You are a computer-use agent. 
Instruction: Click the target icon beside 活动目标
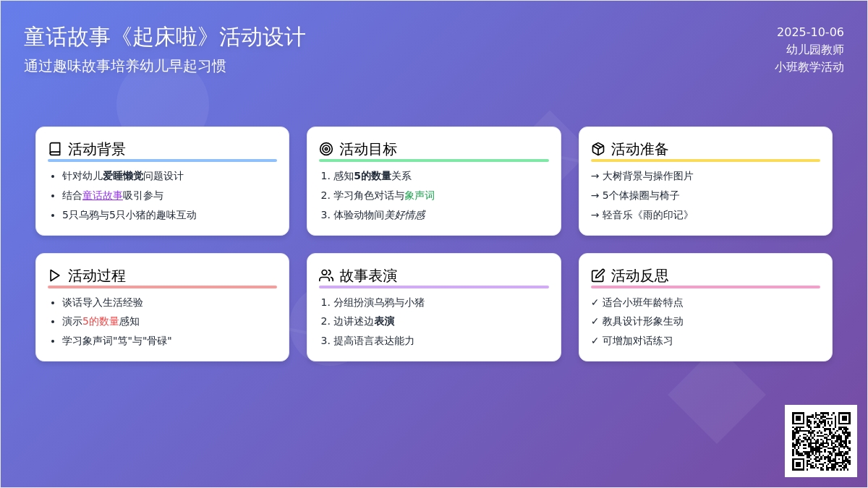tap(326, 149)
